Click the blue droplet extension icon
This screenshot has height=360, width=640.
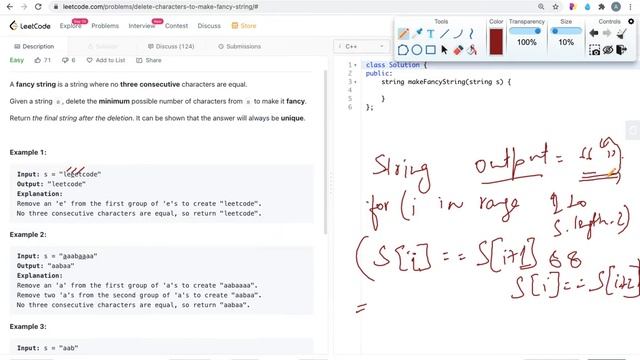tap(587, 7)
